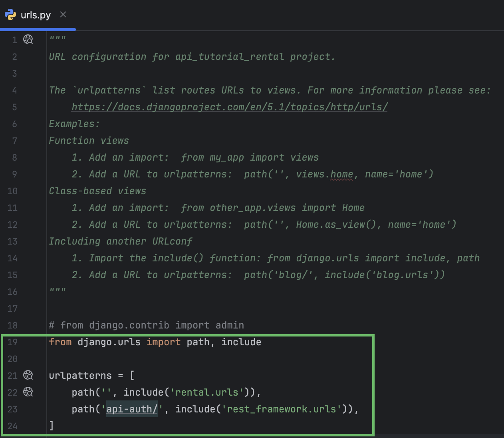Click line number 18
Viewport: 504px width, 438px height.
12,325
